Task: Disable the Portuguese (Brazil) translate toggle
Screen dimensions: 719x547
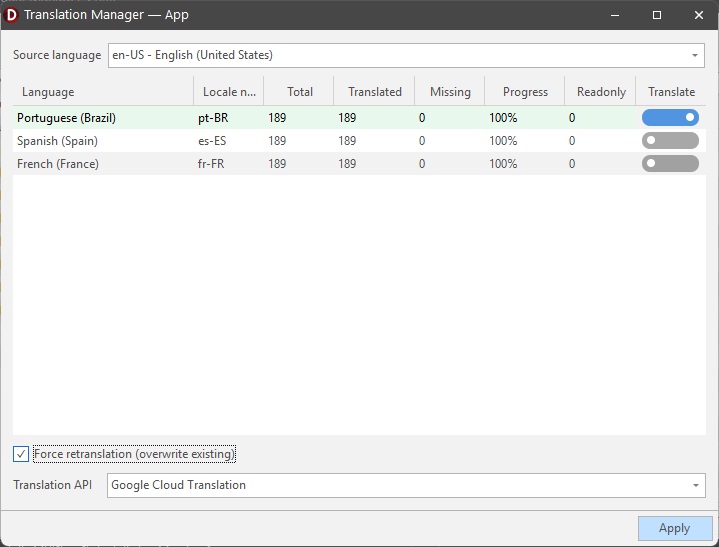Action: 670,118
